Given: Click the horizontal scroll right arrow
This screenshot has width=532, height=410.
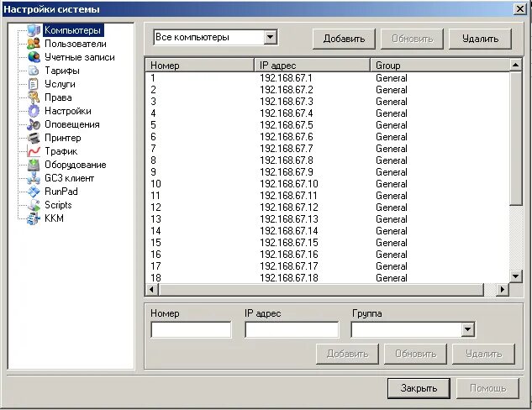Looking at the screenshot, I should 503,289.
